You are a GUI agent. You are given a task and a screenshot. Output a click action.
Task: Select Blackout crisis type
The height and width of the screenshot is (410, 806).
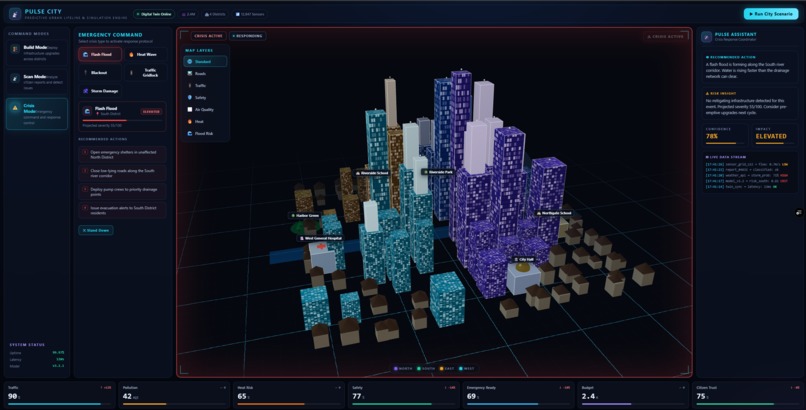[x=100, y=72]
